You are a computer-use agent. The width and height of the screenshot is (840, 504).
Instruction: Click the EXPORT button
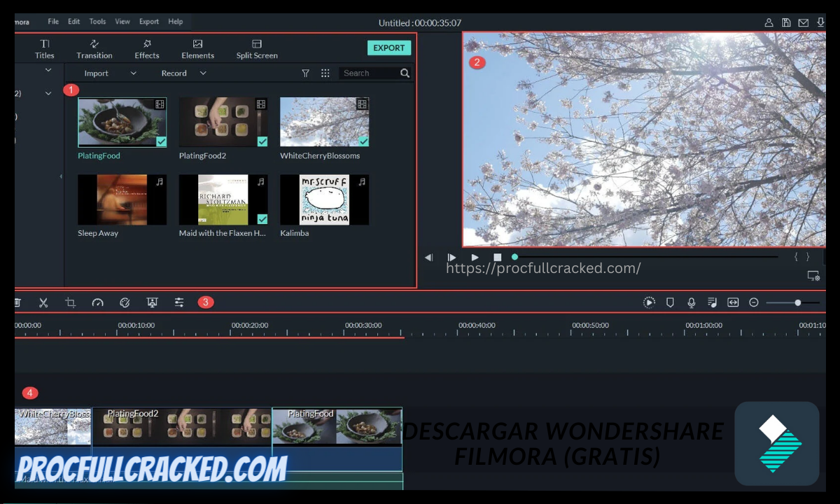(388, 48)
